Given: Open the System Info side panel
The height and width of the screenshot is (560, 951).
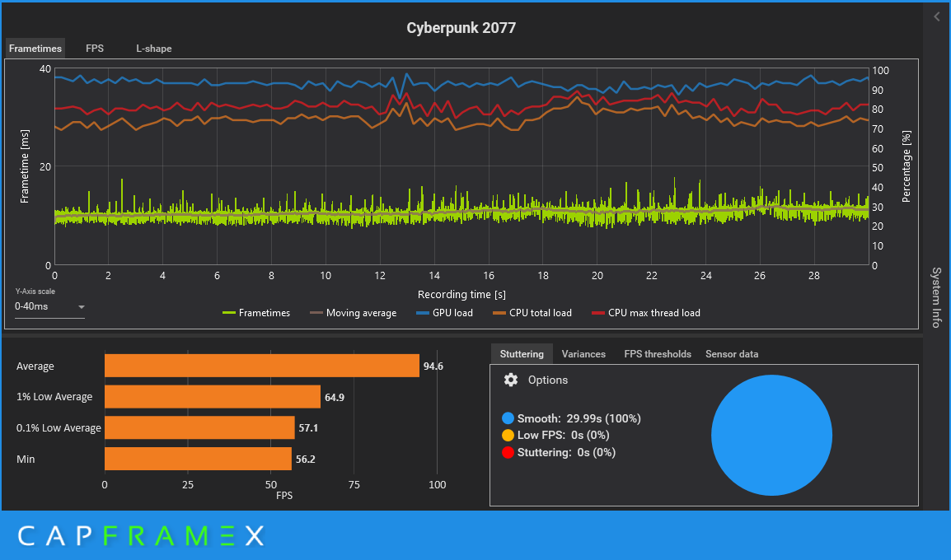Looking at the screenshot, I should [936, 297].
